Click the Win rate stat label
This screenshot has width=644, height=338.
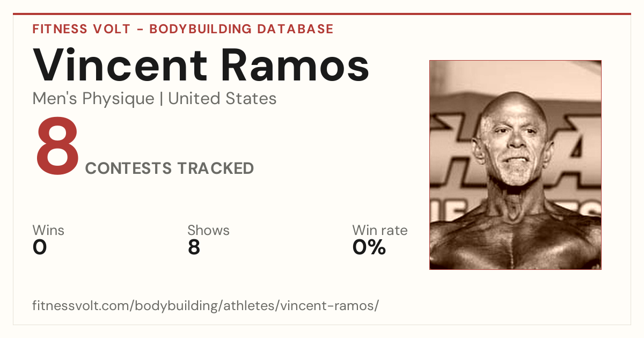click(380, 231)
